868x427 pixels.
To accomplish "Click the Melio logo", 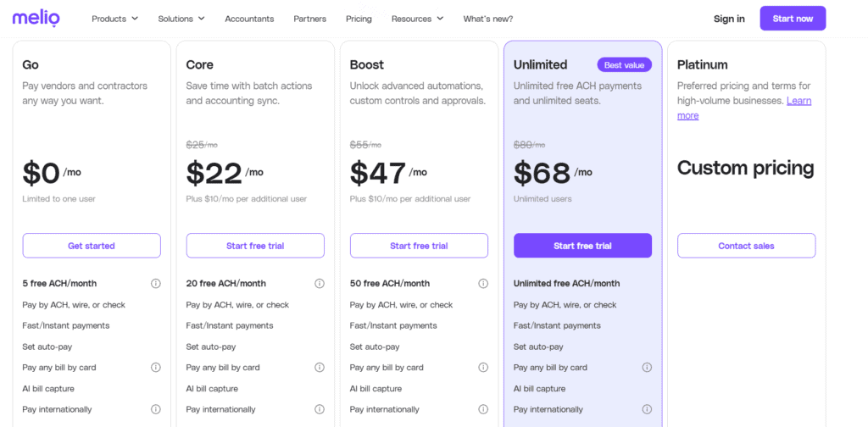I will point(36,19).
